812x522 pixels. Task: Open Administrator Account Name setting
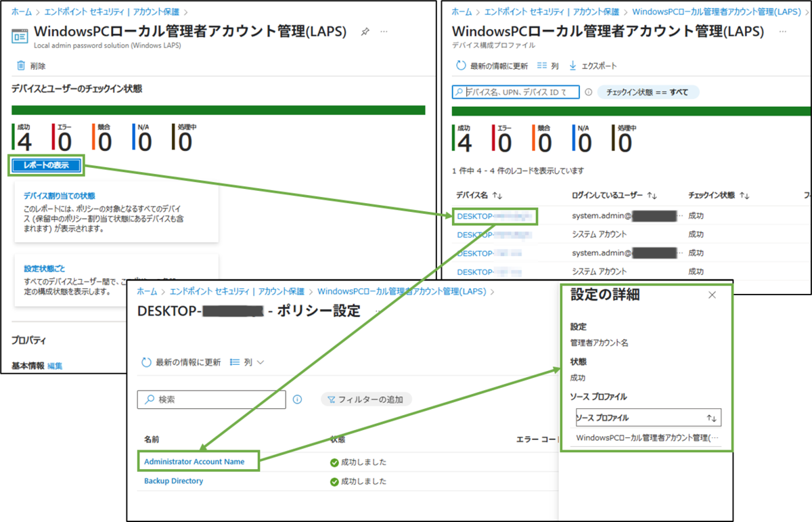194,462
